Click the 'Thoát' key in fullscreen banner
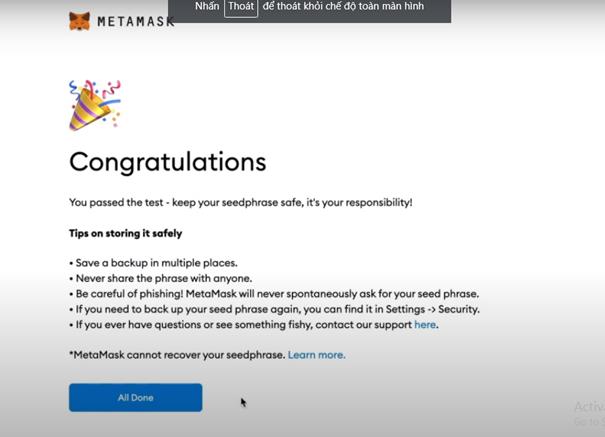This screenshot has width=605, height=437. (241, 7)
